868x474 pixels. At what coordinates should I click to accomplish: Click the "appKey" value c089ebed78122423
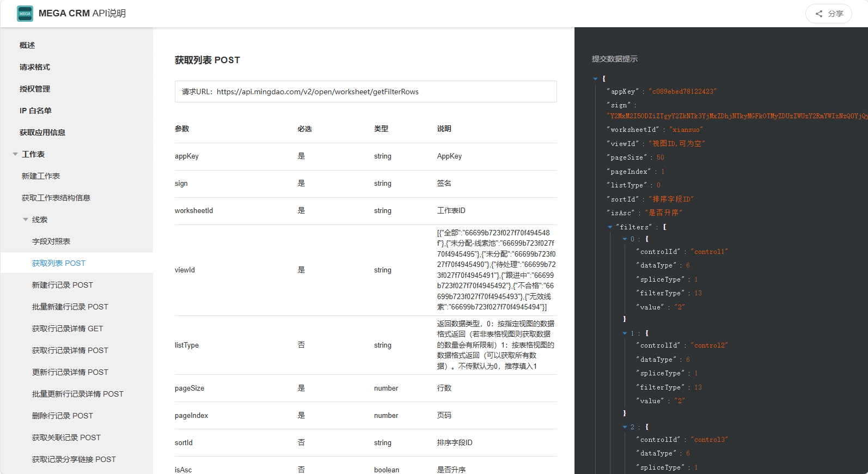(682, 92)
